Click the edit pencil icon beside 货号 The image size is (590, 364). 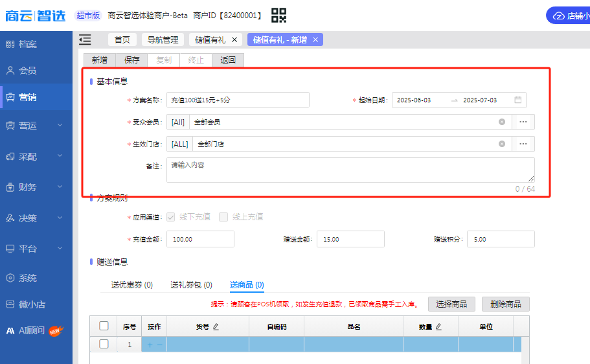pos(216,327)
